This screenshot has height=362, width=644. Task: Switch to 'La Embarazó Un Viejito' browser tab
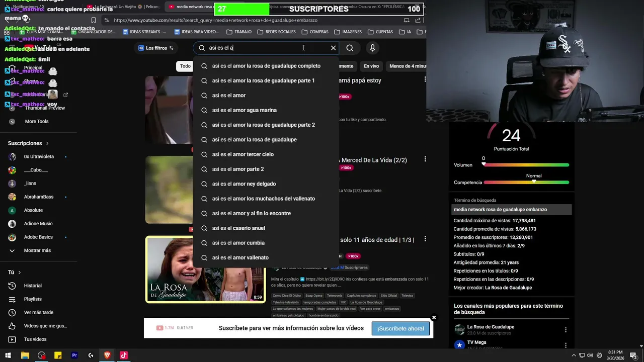pos(123,7)
